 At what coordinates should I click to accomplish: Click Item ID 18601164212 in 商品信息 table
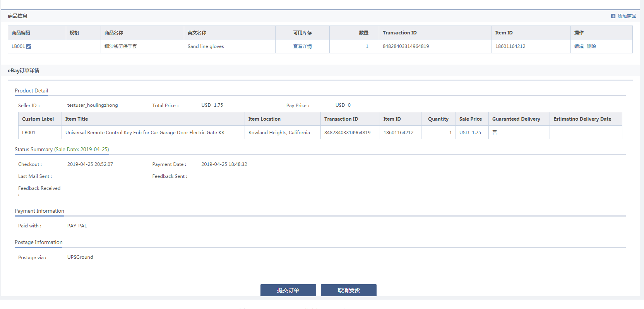coord(510,46)
